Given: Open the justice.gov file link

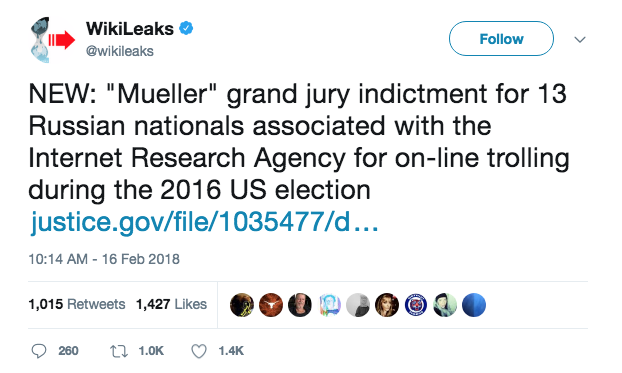Looking at the screenshot, I should 204,222.
